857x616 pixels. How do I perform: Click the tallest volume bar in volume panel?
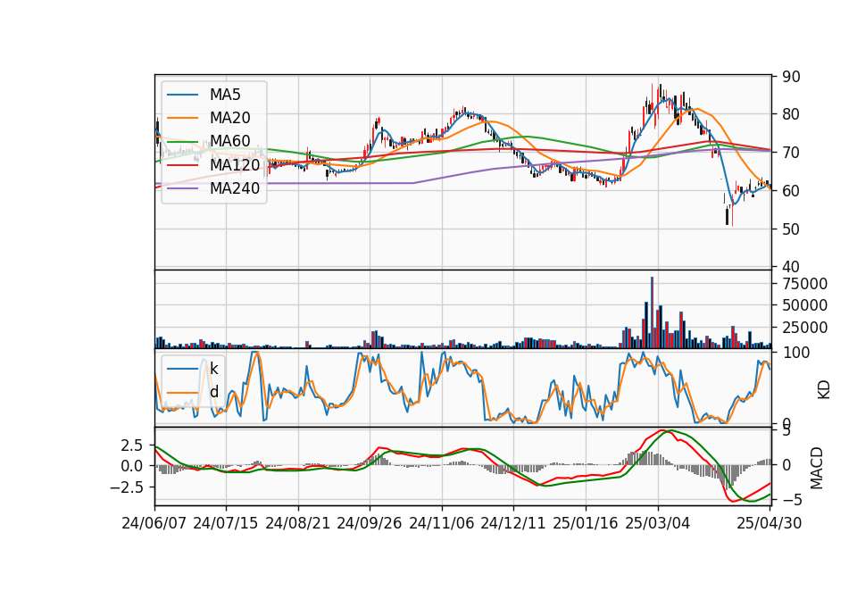[x=652, y=312]
